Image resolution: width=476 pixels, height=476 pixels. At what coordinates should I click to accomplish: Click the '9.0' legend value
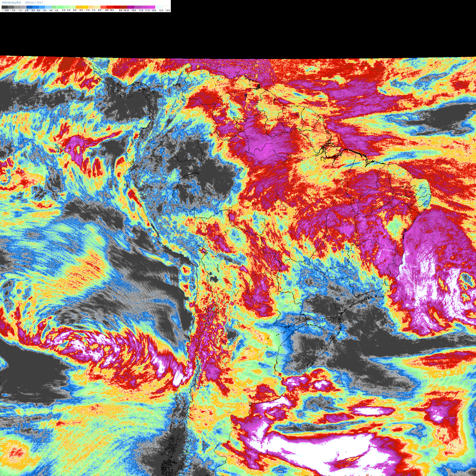tap(112, 10)
